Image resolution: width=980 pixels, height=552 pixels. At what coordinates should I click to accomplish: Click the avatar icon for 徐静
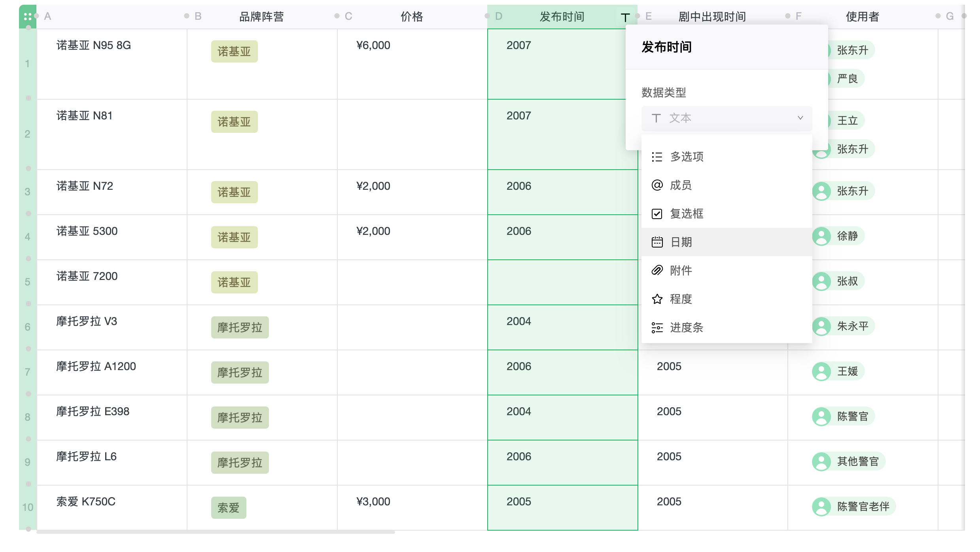pos(821,236)
